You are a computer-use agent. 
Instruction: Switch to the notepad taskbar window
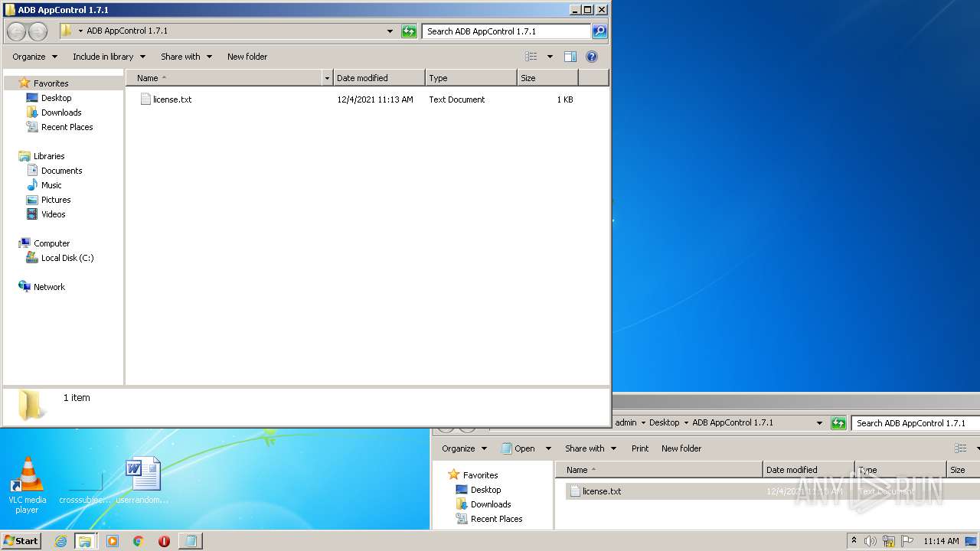(190, 541)
